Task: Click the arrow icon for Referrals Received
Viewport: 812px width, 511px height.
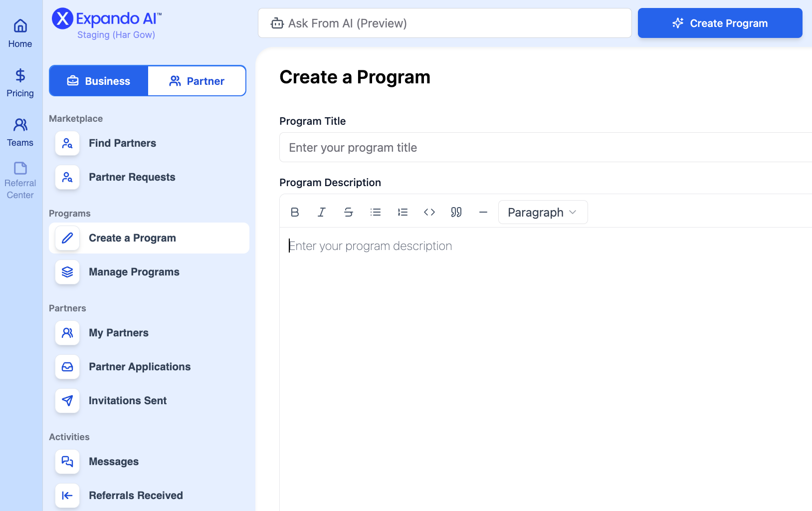Action: pyautogui.click(x=67, y=496)
